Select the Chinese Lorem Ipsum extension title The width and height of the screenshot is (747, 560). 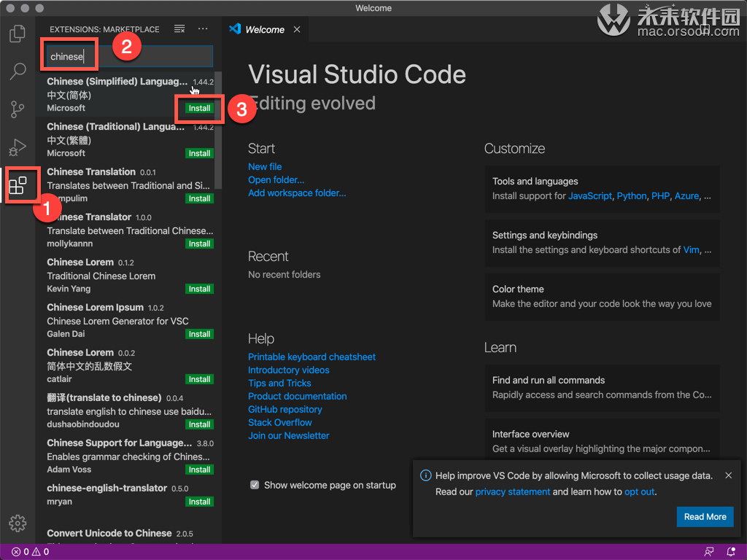pos(96,308)
